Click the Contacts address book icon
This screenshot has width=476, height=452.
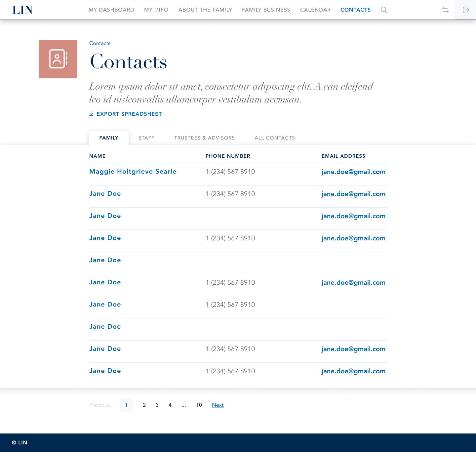point(58,59)
